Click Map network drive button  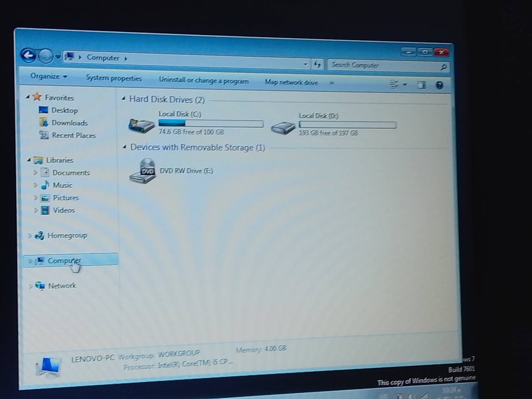(x=291, y=82)
